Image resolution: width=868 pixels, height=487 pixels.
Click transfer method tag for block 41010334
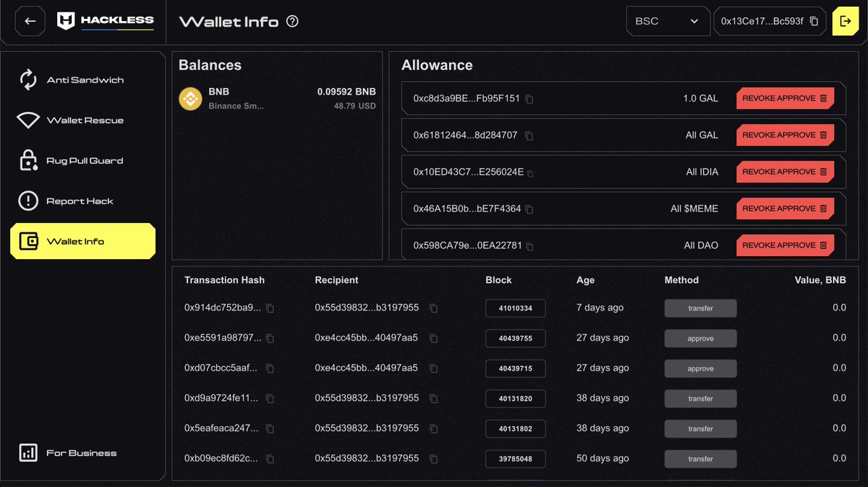coord(700,308)
